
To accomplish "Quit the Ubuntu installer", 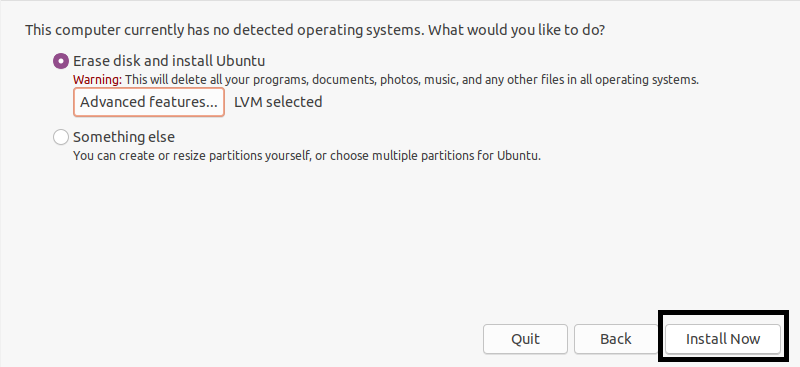I will pyautogui.click(x=526, y=339).
